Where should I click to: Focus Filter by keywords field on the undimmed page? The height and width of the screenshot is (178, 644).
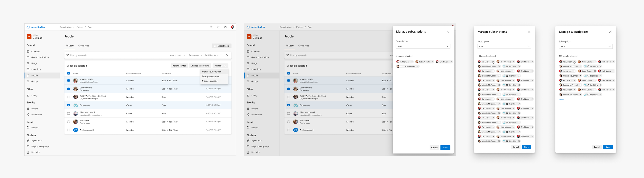point(116,55)
